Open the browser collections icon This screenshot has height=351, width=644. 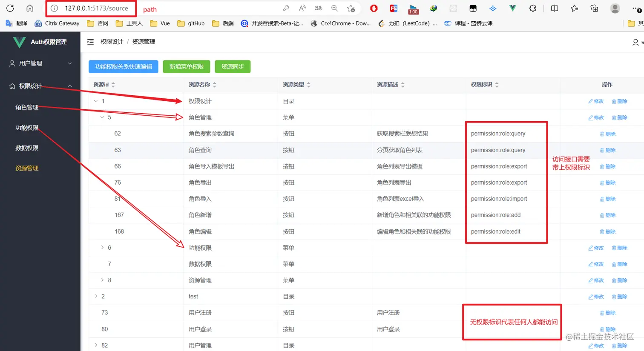click(594, 8)
